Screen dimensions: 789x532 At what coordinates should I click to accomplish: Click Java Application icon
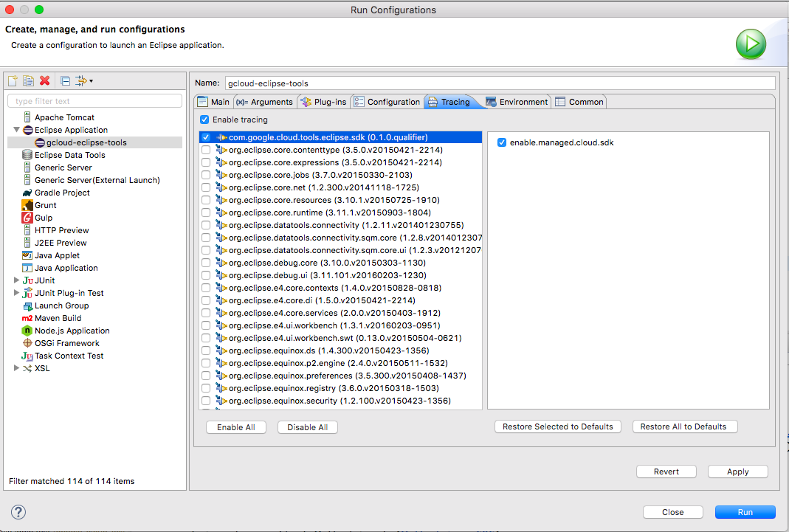pyautogui.click(x=27, y=268)
